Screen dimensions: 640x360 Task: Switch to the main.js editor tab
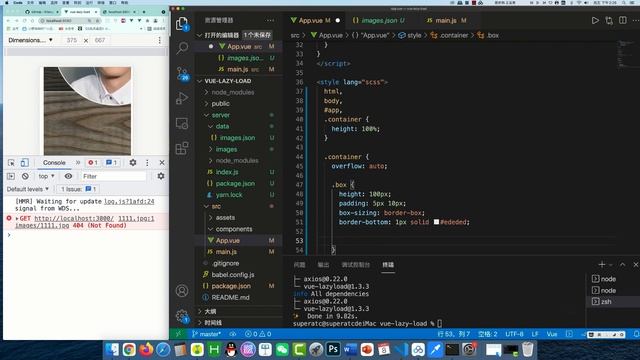coord(446,20)
